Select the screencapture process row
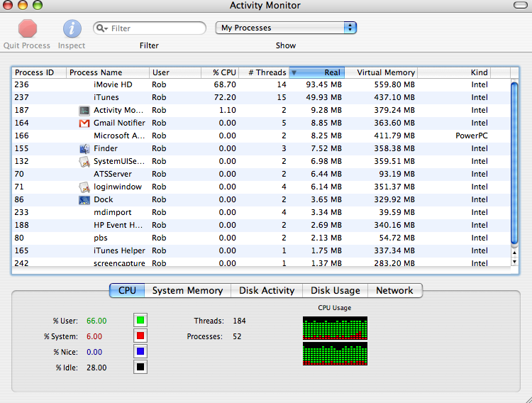The image size is (532, 403). 261,263
